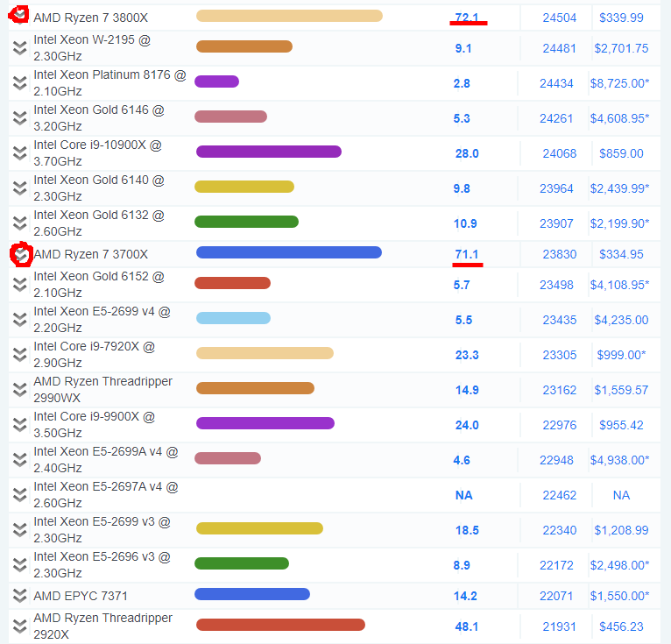The width and height of the screenshot is (671, 644).
Task: Expand the Intel Xeon Gold 6146 row chevron
Action: click(x=19, y=118)
